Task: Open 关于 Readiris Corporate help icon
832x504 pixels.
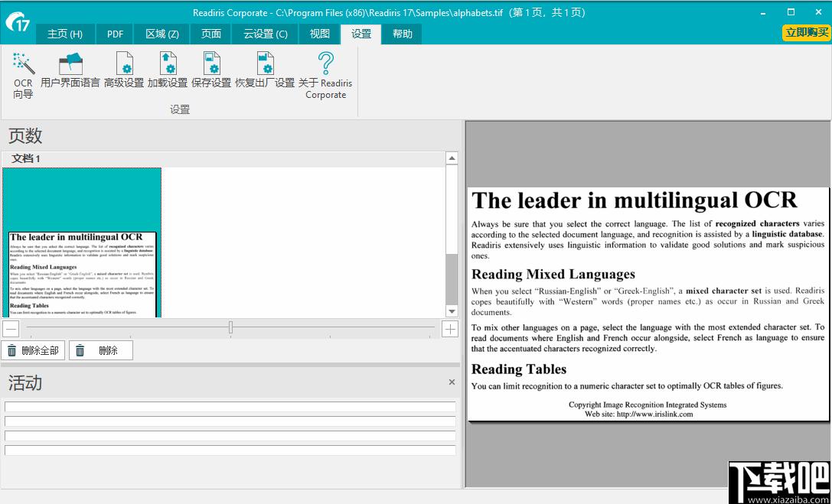Action: click(325, 76)
